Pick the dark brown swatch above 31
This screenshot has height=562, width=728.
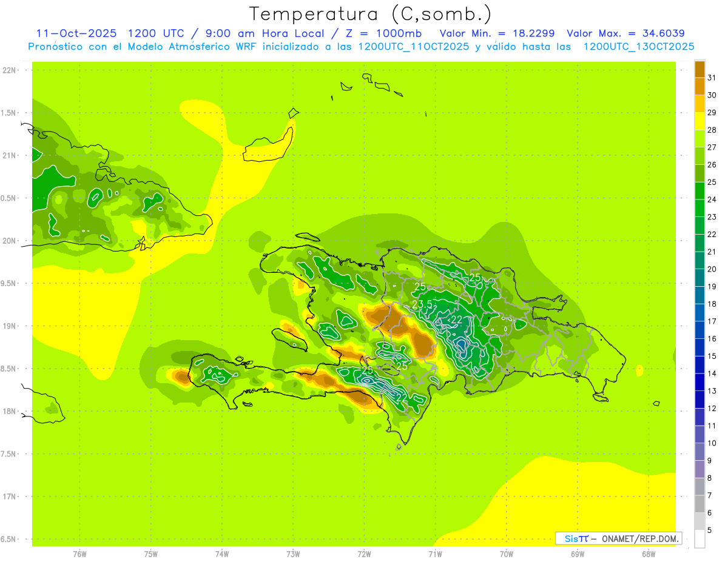699,69
